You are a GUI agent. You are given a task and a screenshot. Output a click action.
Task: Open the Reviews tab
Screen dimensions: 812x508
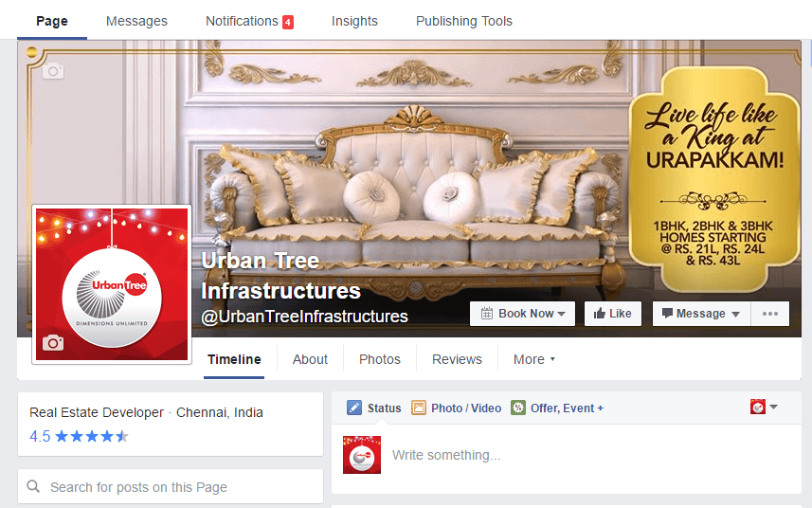tap(457, 359)
